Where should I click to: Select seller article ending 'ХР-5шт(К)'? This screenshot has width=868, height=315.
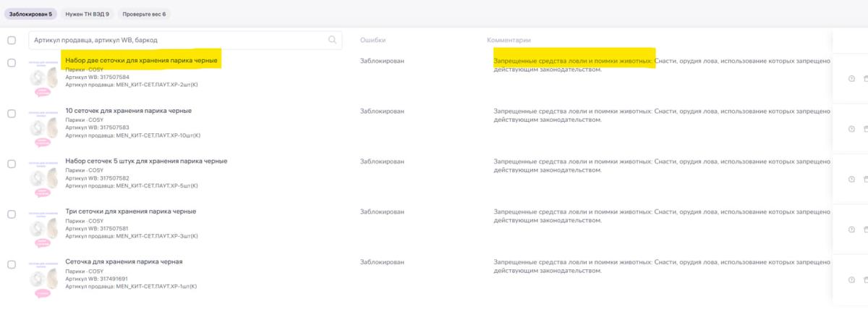tap(132, 185)
